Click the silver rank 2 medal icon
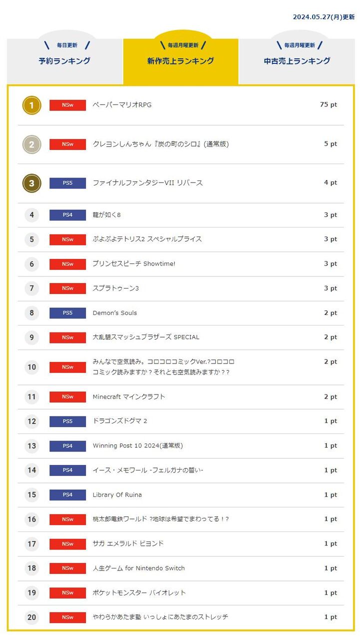 tap(31, 144)
